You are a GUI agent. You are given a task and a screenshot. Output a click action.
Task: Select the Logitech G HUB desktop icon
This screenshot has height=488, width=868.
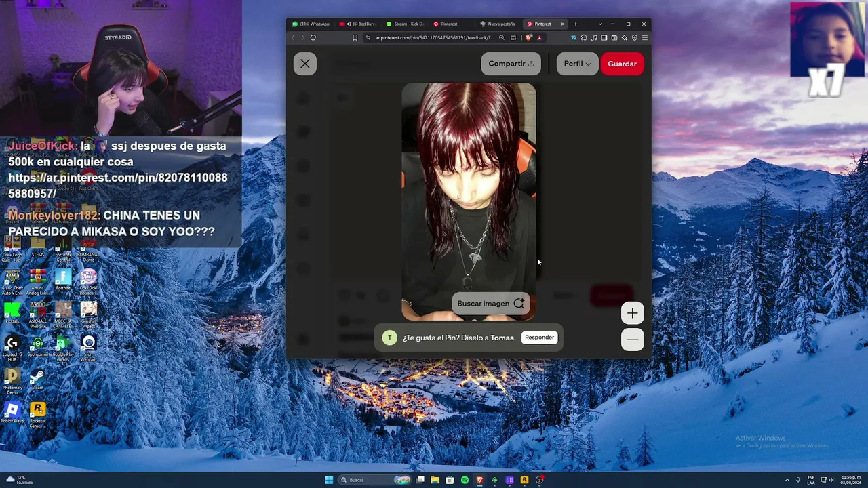click(x=12, y=348)
